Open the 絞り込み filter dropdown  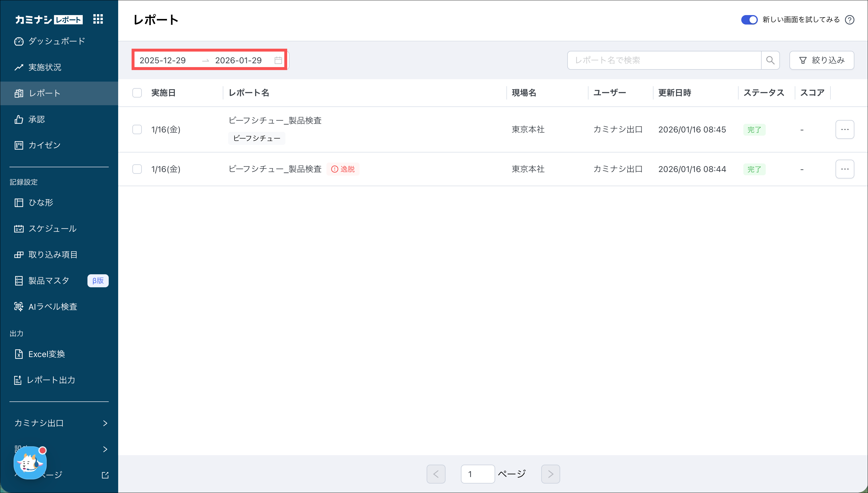pos(821,60)
